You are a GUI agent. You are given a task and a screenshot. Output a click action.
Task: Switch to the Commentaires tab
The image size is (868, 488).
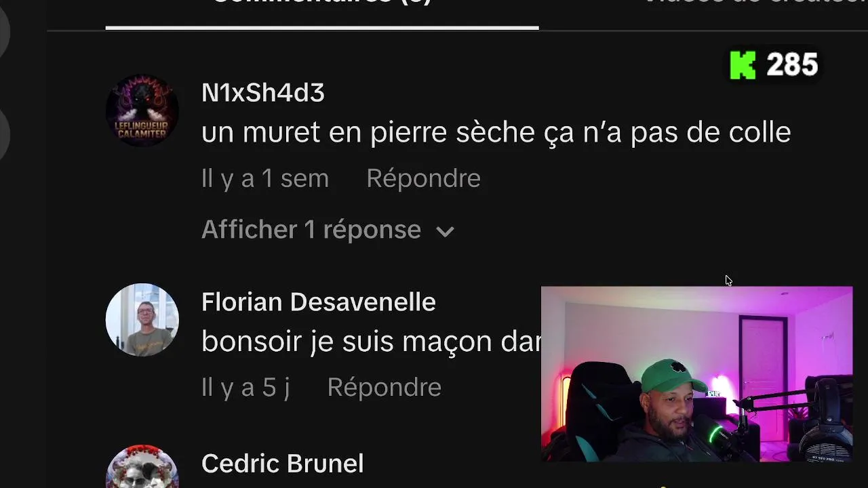pyautogui.click(x=322, y=3)
